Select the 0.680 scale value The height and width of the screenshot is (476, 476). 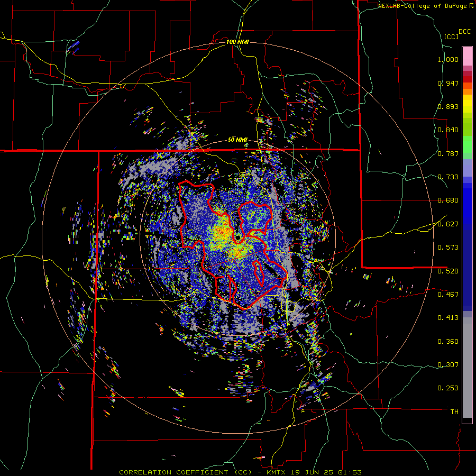click(448, 200)
